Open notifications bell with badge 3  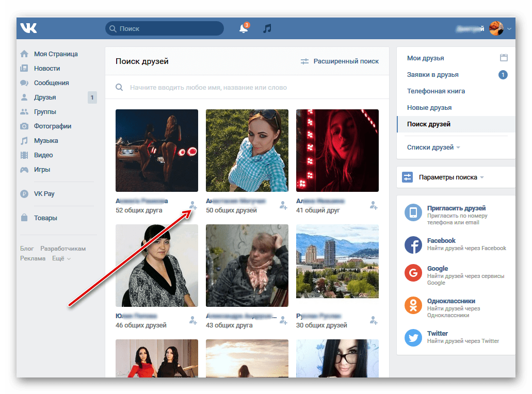click(x=244, y=28)
